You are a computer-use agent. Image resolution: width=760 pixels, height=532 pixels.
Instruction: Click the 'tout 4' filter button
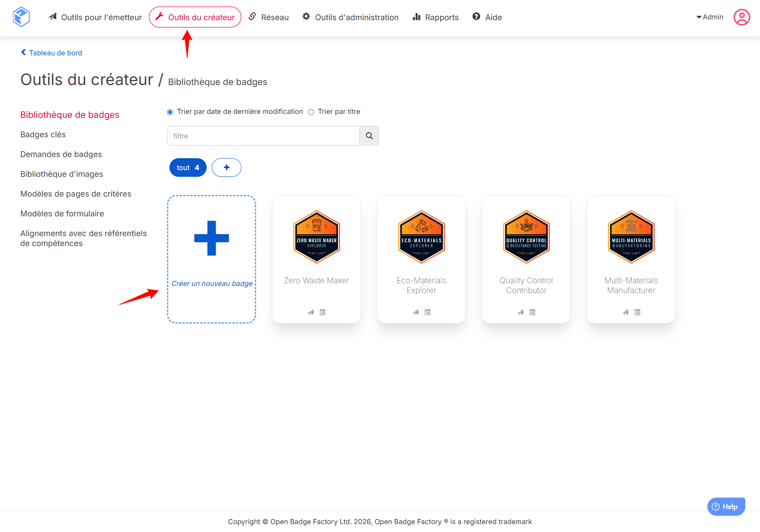click(188, 167)
